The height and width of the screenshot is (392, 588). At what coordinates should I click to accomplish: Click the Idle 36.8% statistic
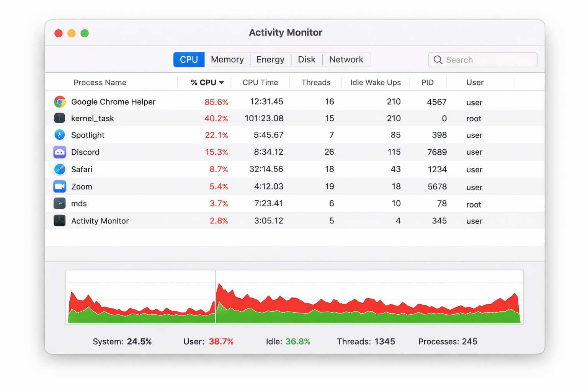pyautogui.click(x=288, y=341)
